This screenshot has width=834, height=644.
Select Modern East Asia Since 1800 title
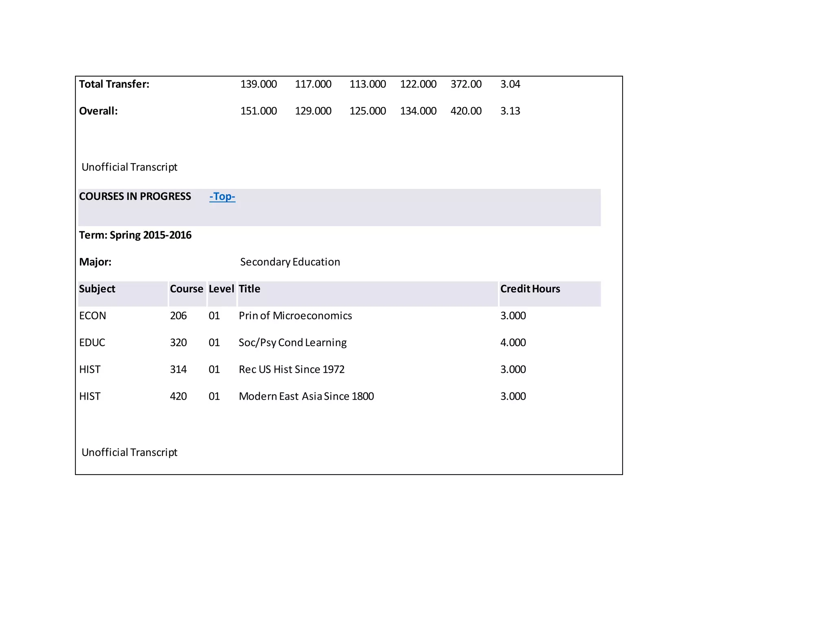[x=306, y=396]
